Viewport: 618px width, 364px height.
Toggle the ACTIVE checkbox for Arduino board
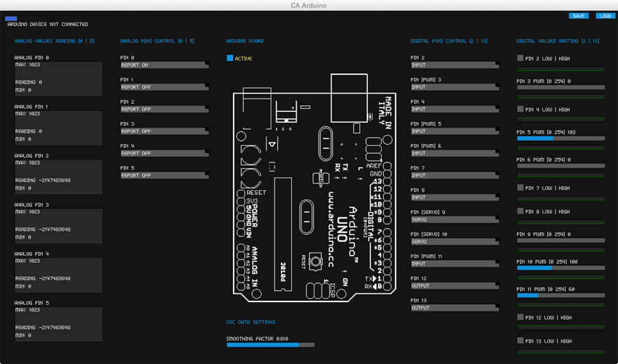[230, 58]
